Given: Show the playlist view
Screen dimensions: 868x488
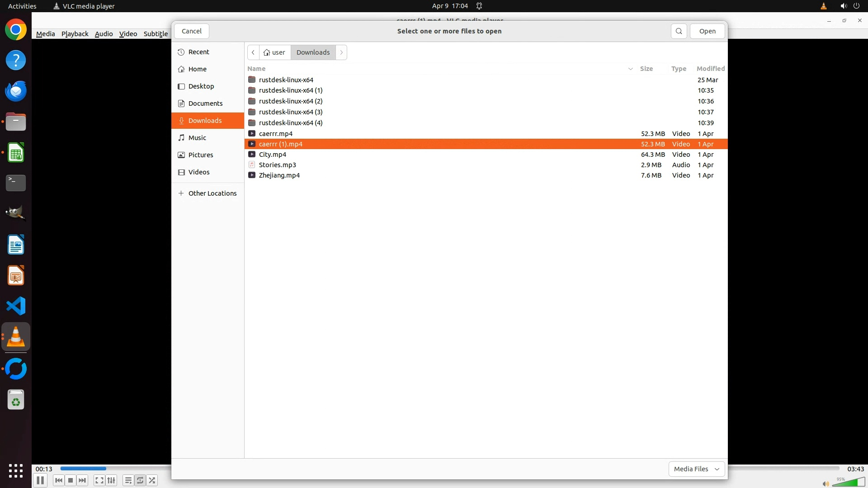Looking at the screenshot, I should pyautogui.click(x=128, y=480).
